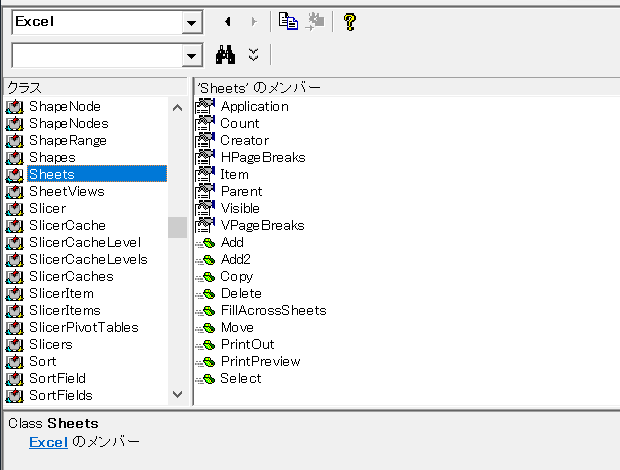Screen dimensions: 620x470
Task: Select the SlicerPivotTables class
Action: click(84, 327)
